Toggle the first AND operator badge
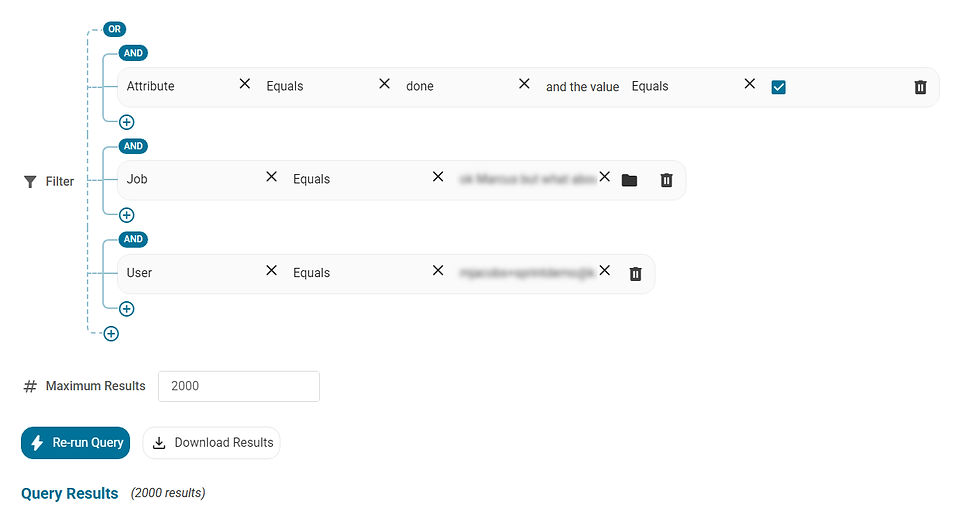Viewport: 980px width, 514px height. 133,53
